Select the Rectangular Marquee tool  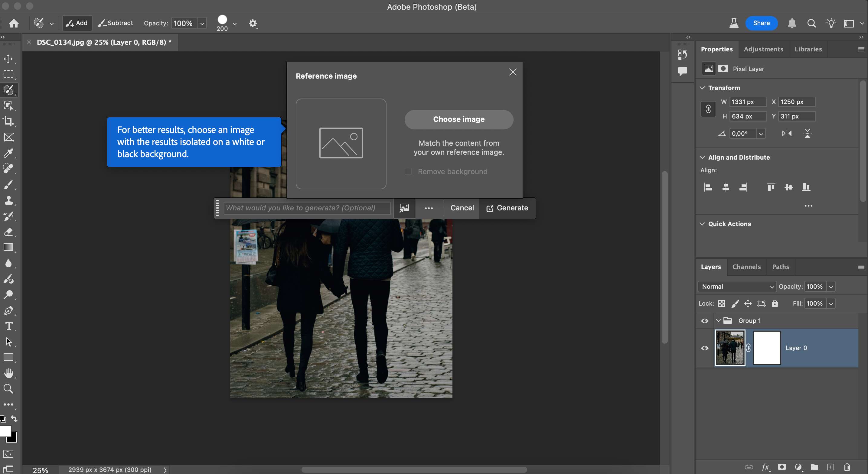(x=8, y=74)
